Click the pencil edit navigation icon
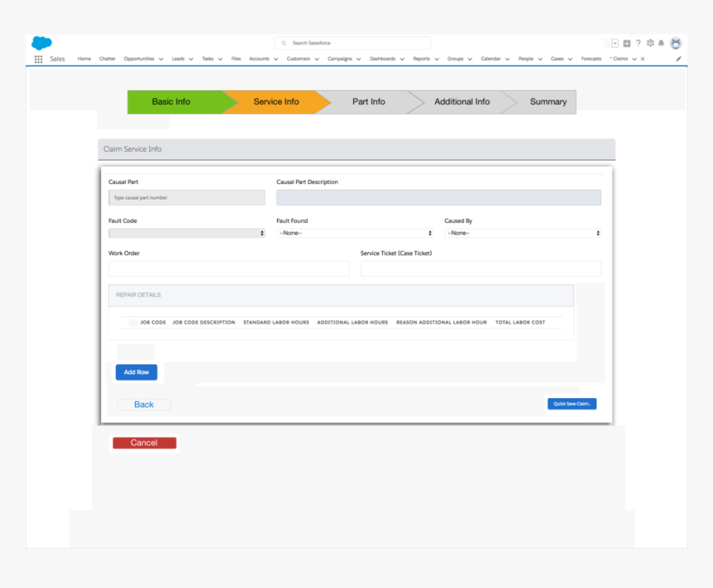The image size is (713, 588). (x=678, y=59)
